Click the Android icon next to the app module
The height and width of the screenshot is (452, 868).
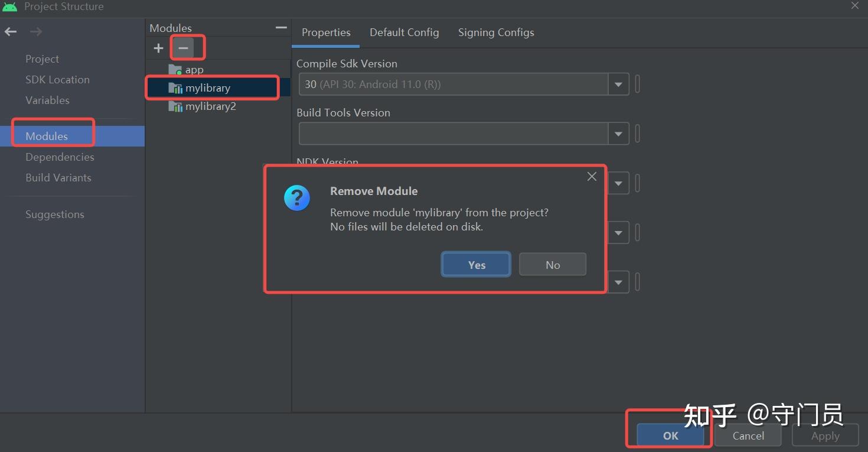pos(175,69)
